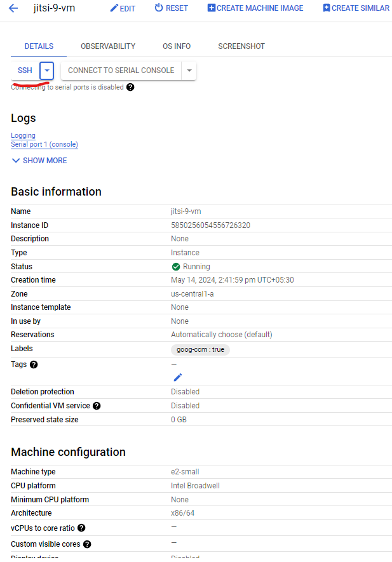Open the SSH dropdown arrow
Screen dimensions: 392x562
pyautogui.click(x=46, y=70)
